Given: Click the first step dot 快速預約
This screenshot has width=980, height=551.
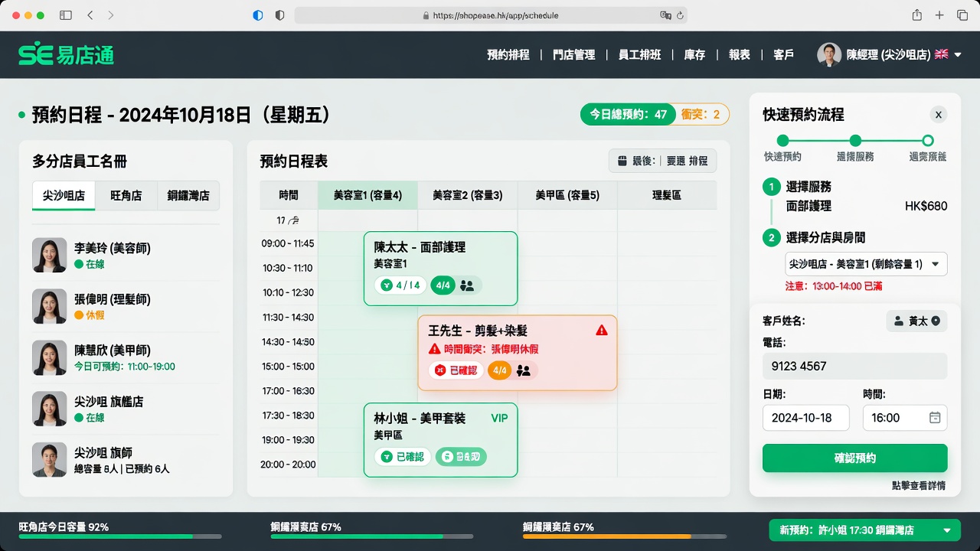Looking at the screenshot, I should pos(782,141).
